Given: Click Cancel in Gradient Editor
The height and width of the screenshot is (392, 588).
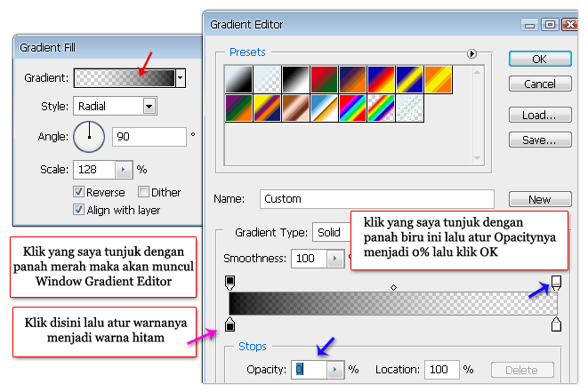Looking at the screenshot, I should 540,84.
